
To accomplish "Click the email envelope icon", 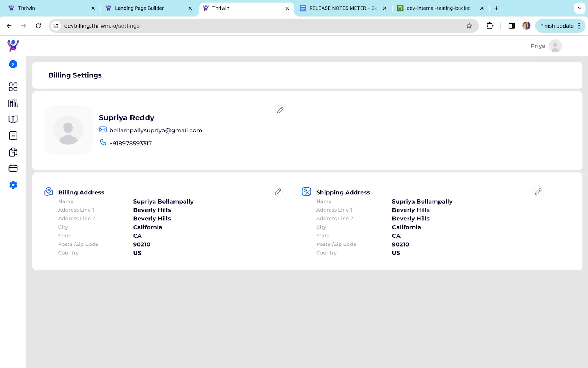I will click(x=103, y=130).
